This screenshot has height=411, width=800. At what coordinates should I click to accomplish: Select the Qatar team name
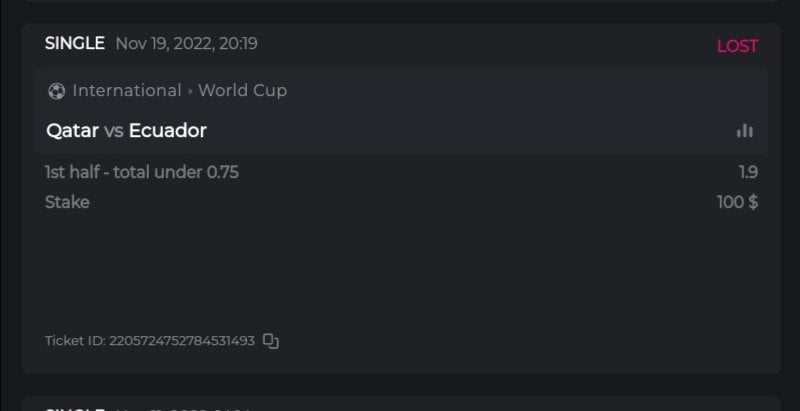click(72, 131)
